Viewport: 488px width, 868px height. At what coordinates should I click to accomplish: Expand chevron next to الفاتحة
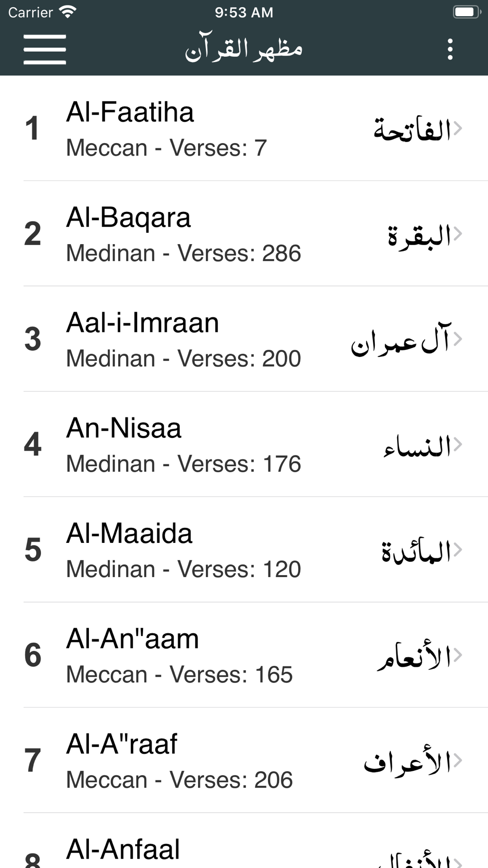(x=457, y=128)
